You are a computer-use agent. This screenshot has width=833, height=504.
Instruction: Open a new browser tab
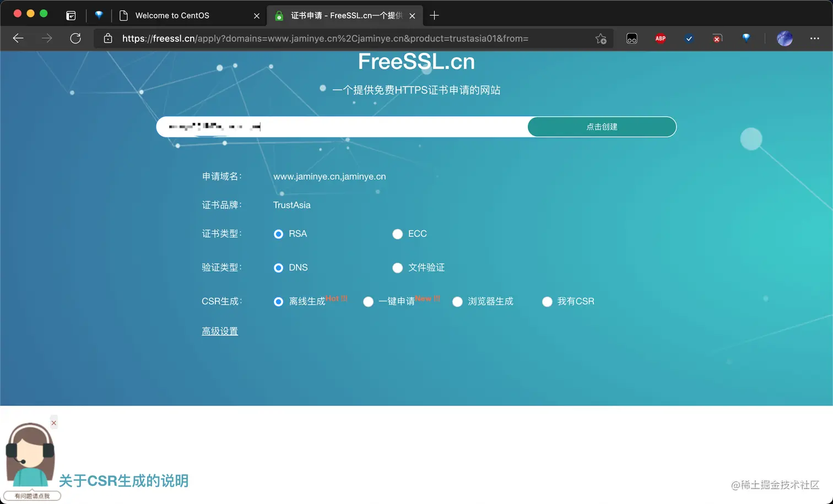(434, 15)
